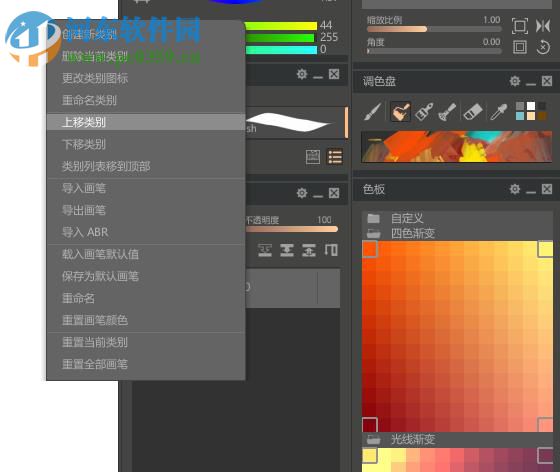Image resolution: width=560 pixels, height=472 pixels.
Task: Click the fit-to-screen icon beside 缩放比例
Action: 520,26
